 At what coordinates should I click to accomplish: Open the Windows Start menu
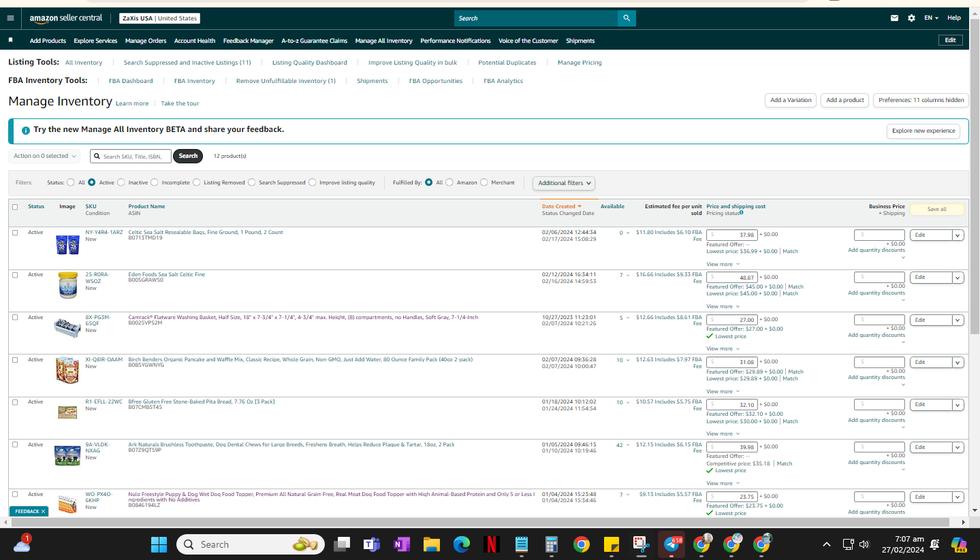pos(159,544)
